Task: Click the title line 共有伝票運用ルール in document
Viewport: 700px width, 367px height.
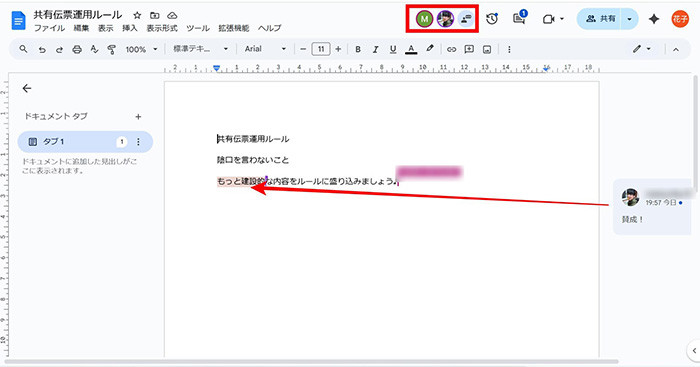Action: coord(253,139)
